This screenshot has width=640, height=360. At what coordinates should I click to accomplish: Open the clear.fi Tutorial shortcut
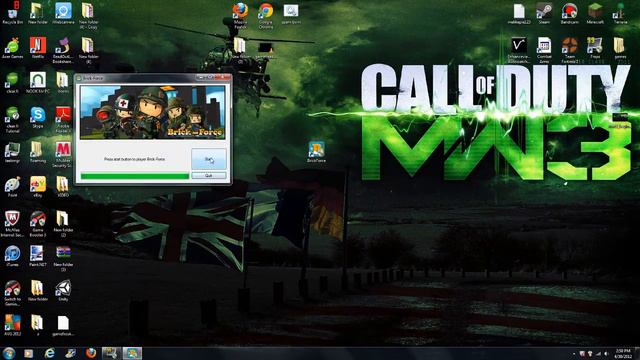(x=12, y=120)
